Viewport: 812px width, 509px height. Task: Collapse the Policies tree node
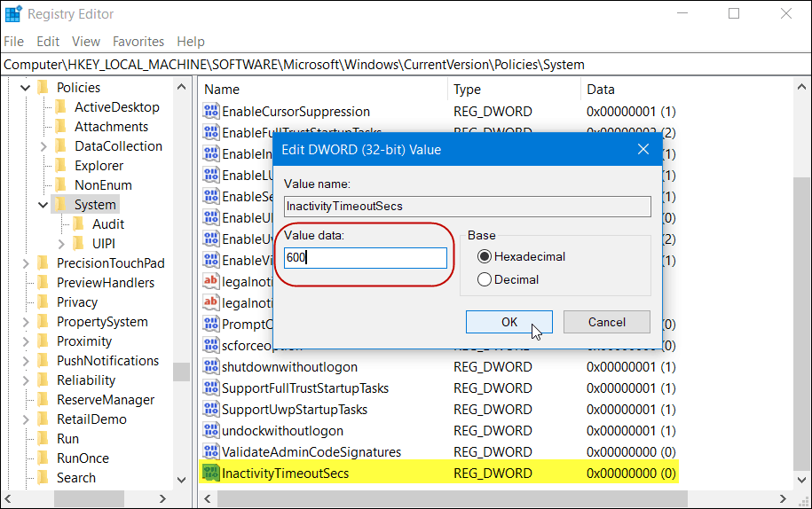[25, 88]
